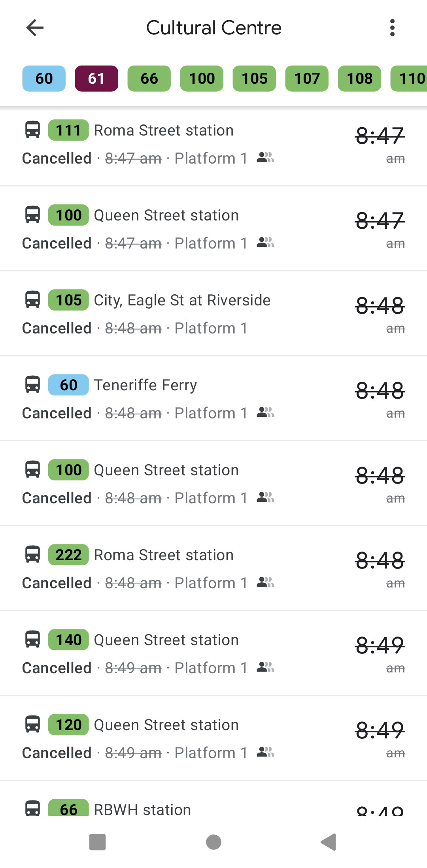This screenshot has width=427, height=868.
Task: Open the 222 Roma Street station entry
Action: click(x=213, y=569)
